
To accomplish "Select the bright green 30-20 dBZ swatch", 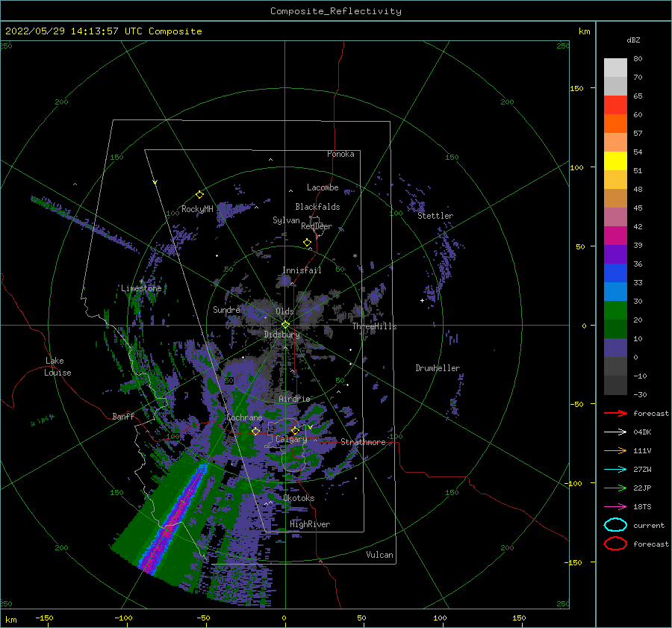I will (x=615, y=311).
